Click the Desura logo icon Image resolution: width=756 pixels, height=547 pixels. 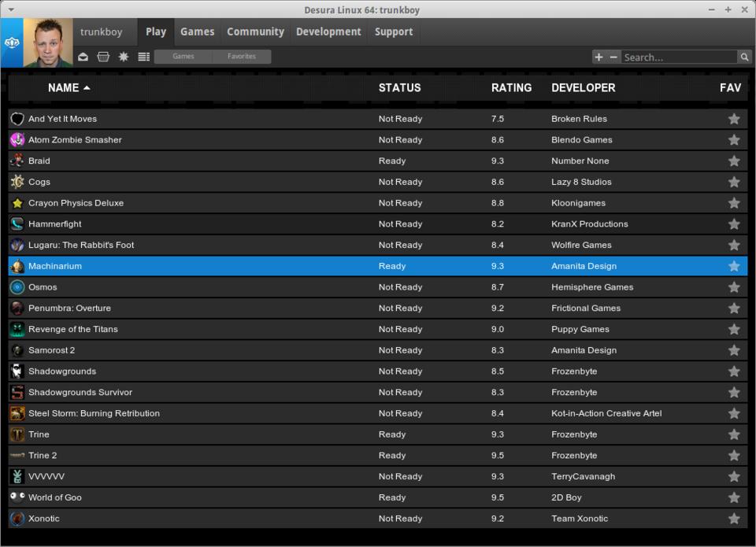(x=11, y=43)
